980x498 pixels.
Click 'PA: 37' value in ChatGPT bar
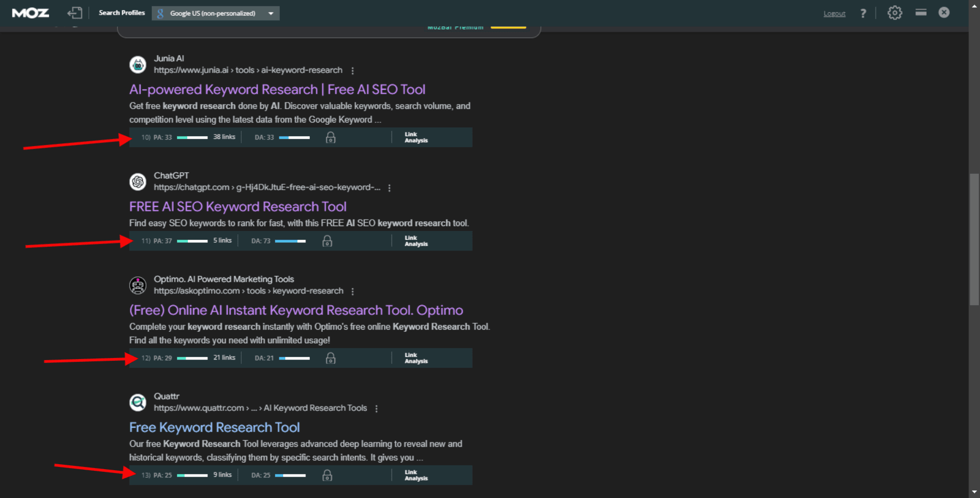[x=162, y=241]
